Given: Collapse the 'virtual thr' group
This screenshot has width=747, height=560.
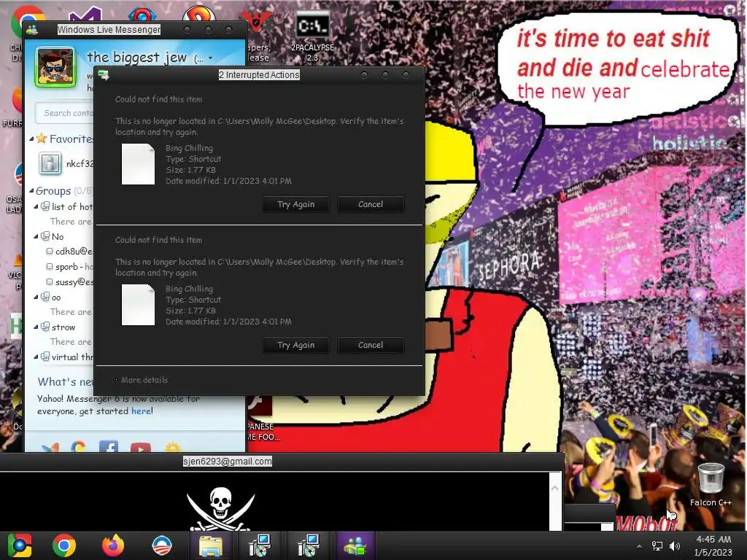Looking at the screenshot, I should click(x=36, y=357).
